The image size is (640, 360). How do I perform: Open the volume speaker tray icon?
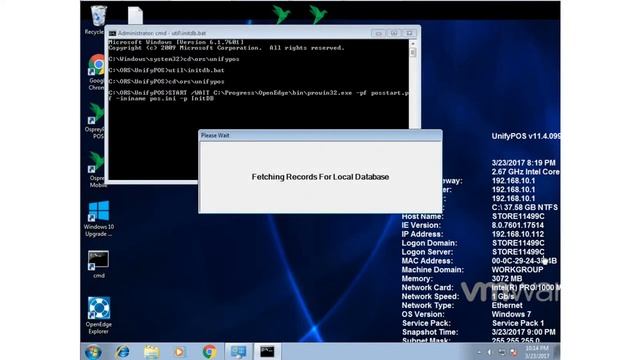pyautogui.click(x=490, y=352)
